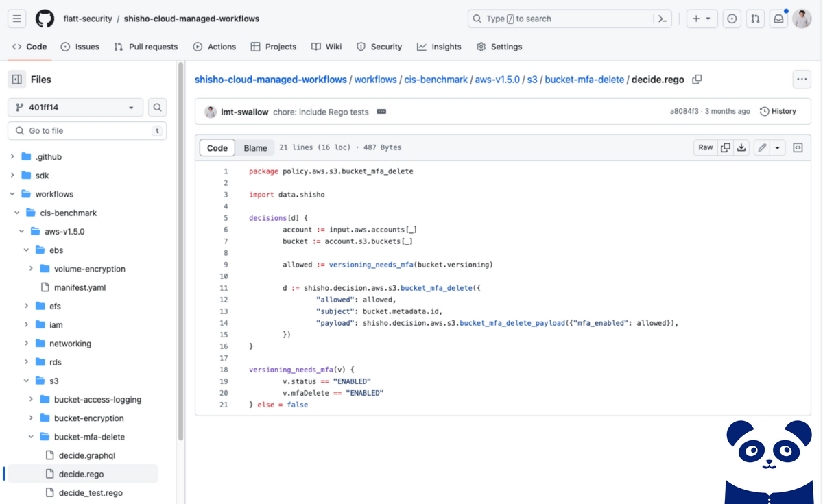823x504 pixels.
Task: Switch to the Wiki tab
Action: point(326,47)
